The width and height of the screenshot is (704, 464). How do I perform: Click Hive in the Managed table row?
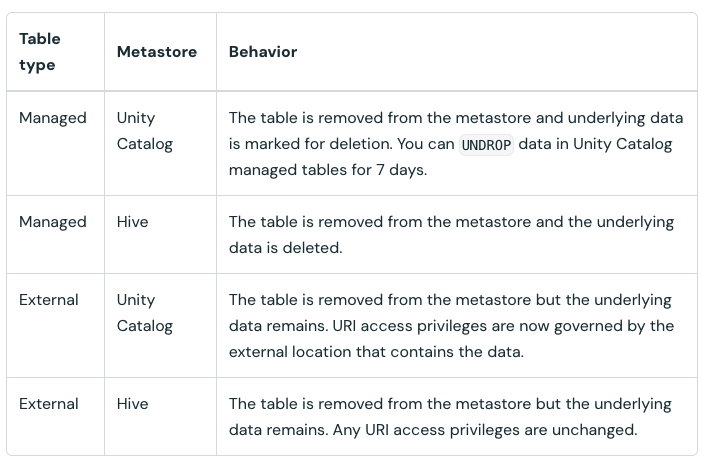132,222
